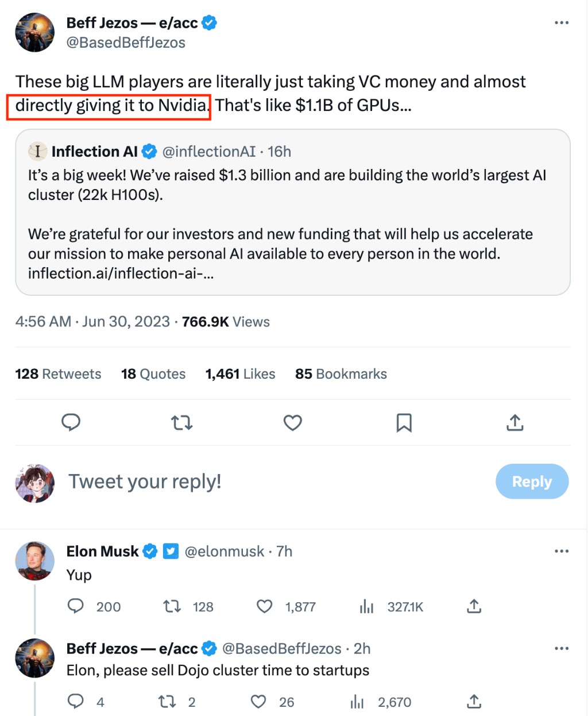Reply to Elon Musk's "Yup" comment
This screenshot has width=588, height=716.
click(x=76, y=606)
